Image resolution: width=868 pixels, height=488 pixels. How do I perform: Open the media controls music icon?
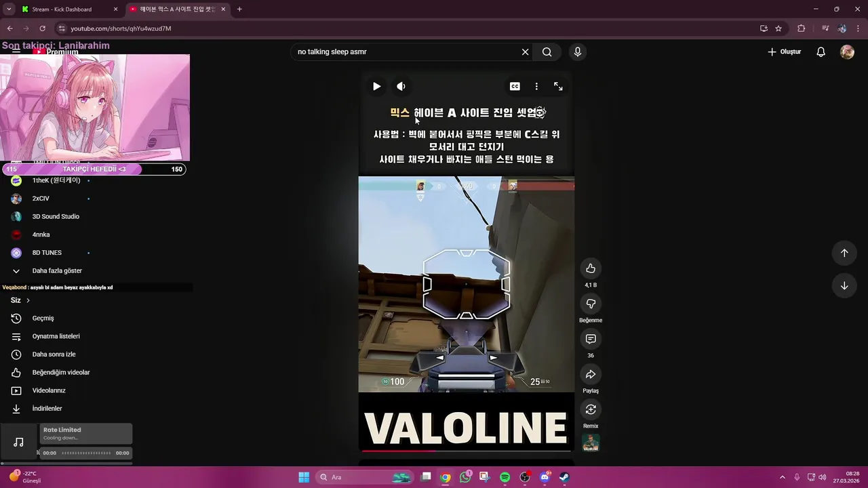pos(825,28)
